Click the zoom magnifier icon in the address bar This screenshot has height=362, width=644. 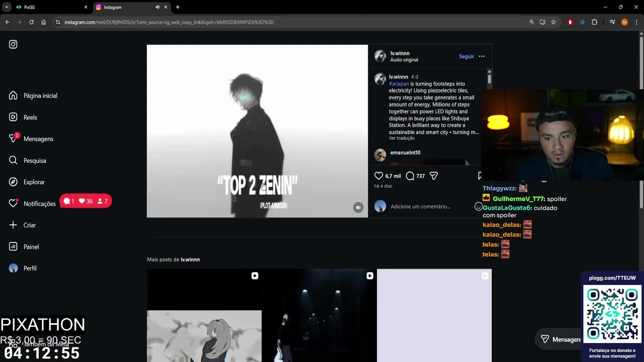pyautogui.click(x=532, y=22)
